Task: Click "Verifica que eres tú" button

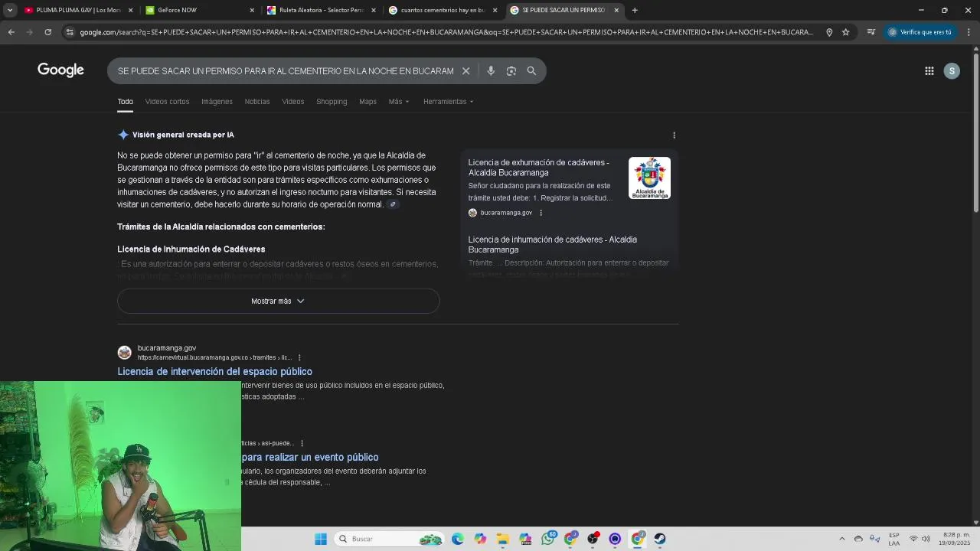Action: point(920,32)
